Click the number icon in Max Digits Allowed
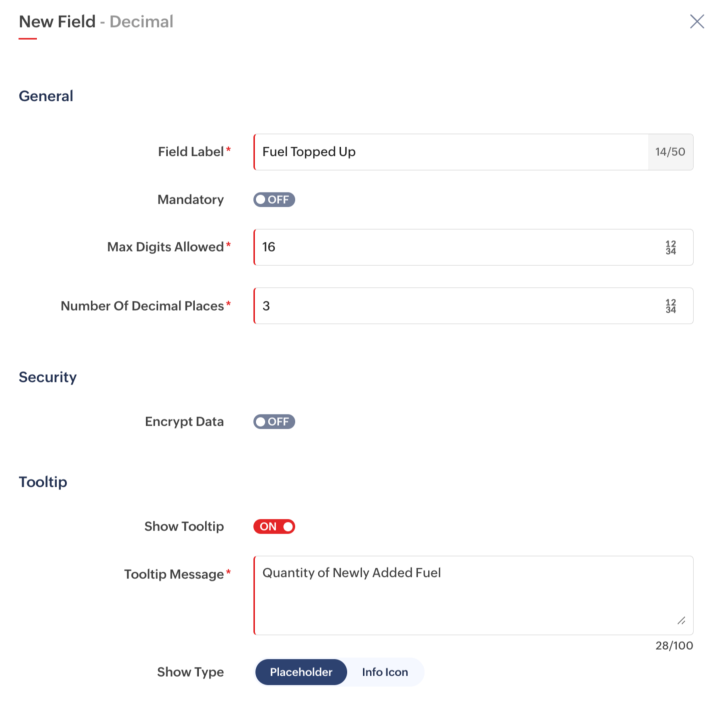 click(x=670, y=247)
